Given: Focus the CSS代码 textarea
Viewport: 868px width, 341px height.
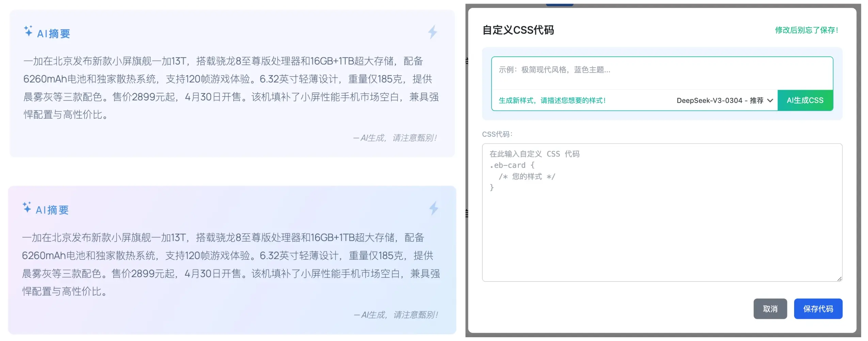Looking at the screenshot, I should tap(662, 212).
